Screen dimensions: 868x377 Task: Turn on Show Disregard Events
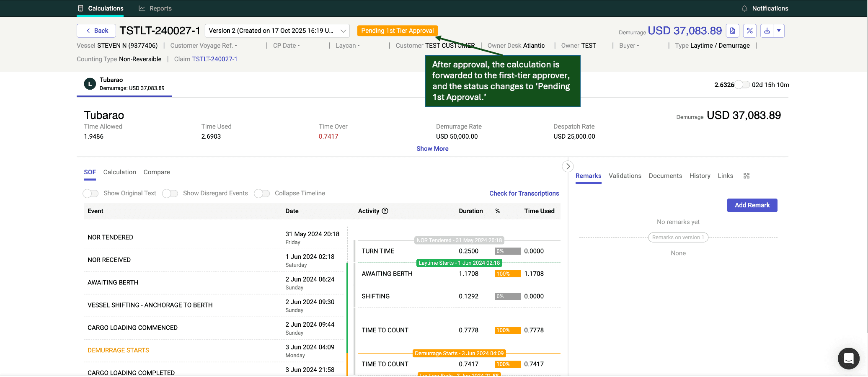click(x=170, y=193)
